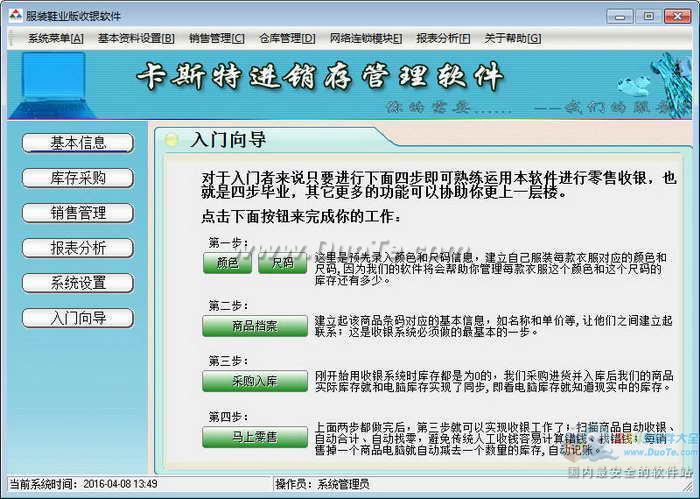Screen dimensions: 700x499
Task: Open the 关于帮助[G] menu
Action: [512, 39]
